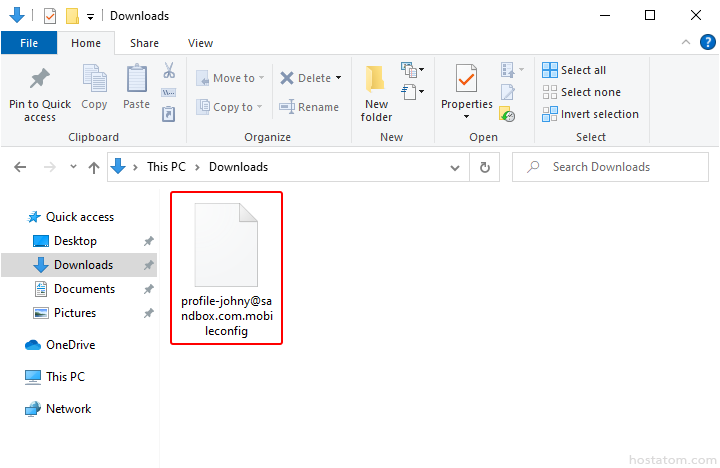
Task: Switch to the Home tab
Action: (86, 43)
